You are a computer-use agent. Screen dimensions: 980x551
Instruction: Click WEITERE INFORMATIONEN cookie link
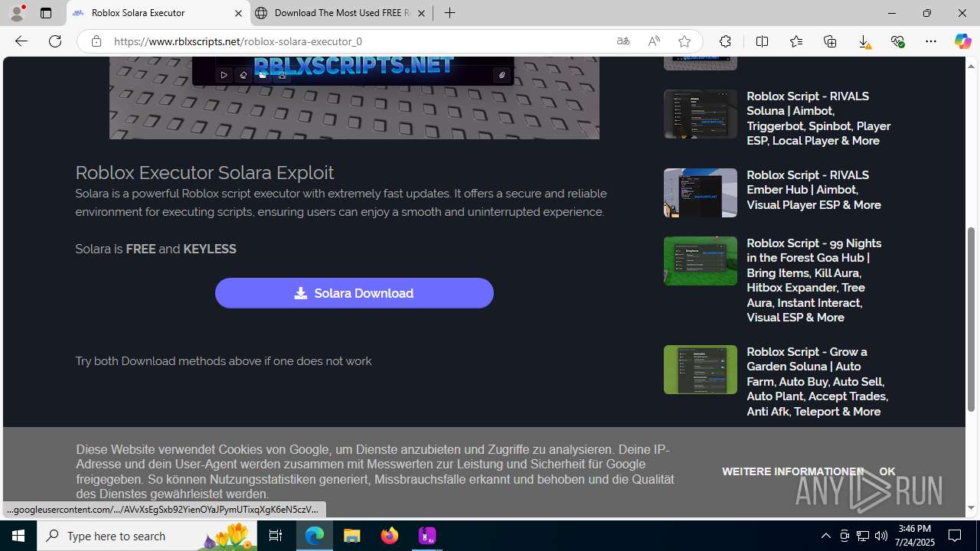tap(792, 471)
